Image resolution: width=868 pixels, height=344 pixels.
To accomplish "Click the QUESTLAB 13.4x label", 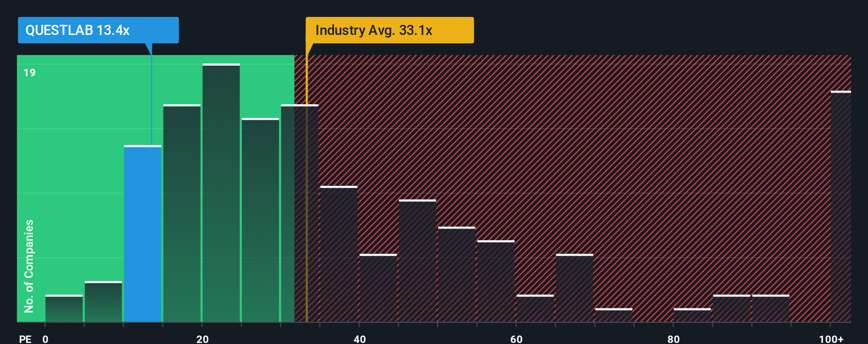I will [98, 30].
